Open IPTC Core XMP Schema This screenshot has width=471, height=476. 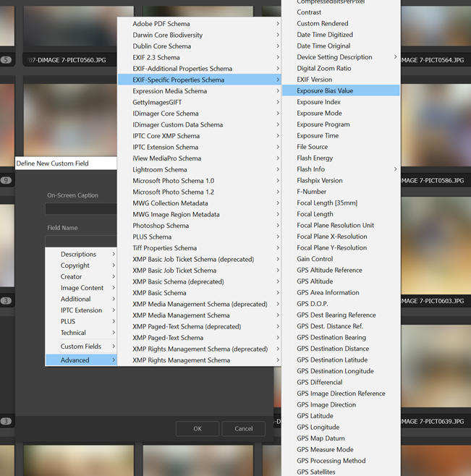(x=199, y=136)
